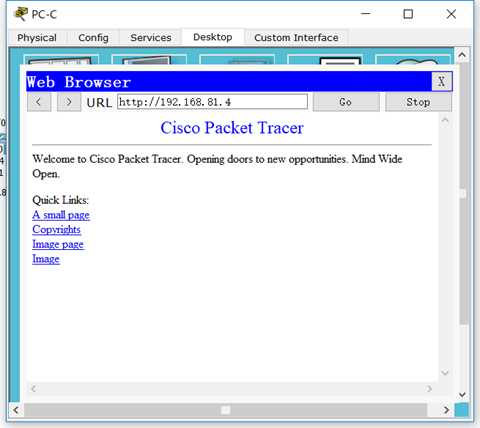The image size is (480, 428).
Task: Open the Physical tab
Action: (37, 38)
